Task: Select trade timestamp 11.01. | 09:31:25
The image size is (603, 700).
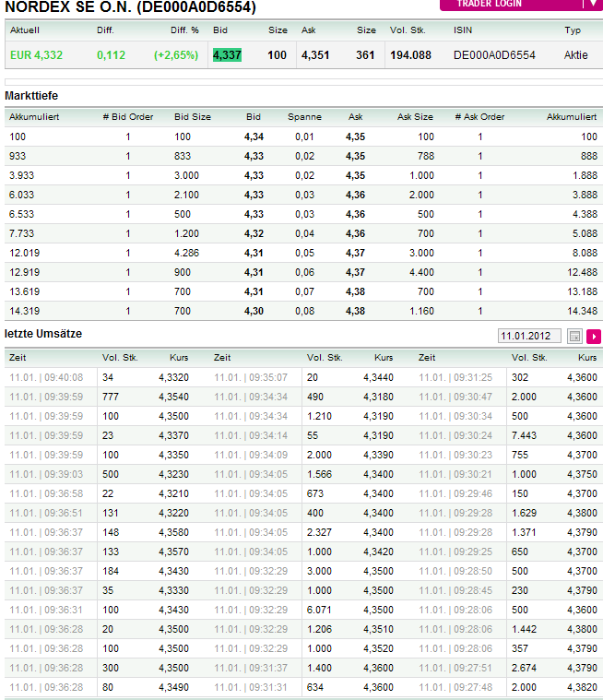Action: click(x=455, y=378)
